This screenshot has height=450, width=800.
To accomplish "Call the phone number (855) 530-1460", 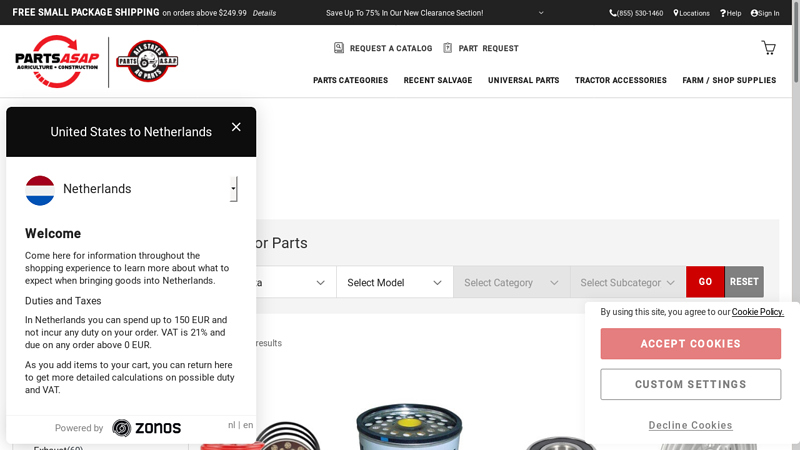I will (636, 13).
